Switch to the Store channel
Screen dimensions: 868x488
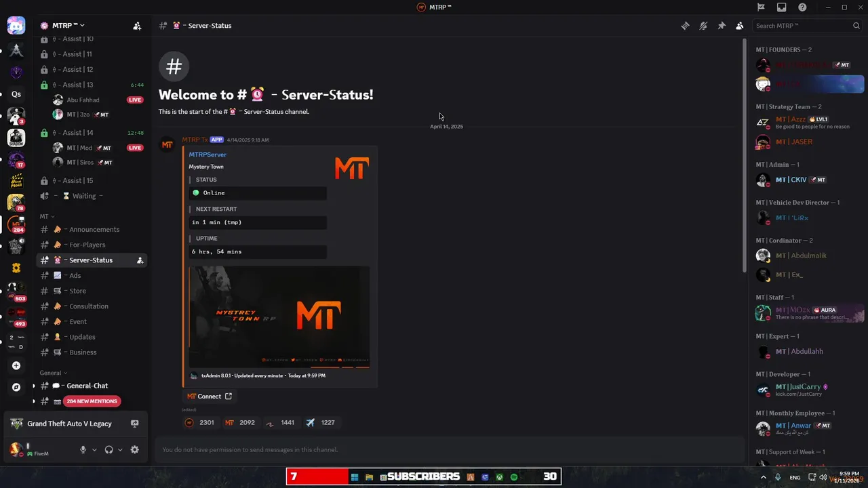click(x=92, y=291)
